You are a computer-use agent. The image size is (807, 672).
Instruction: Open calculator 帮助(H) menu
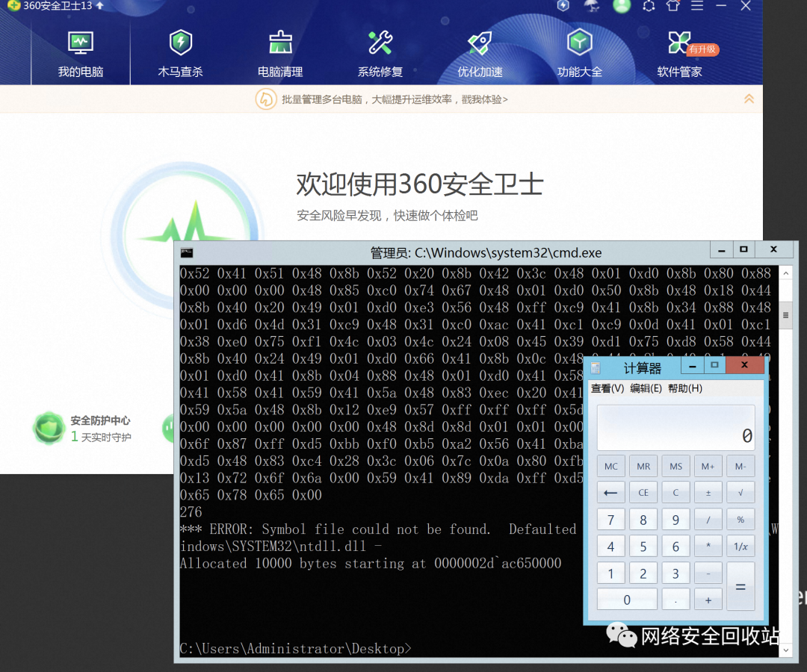[685, 388]
